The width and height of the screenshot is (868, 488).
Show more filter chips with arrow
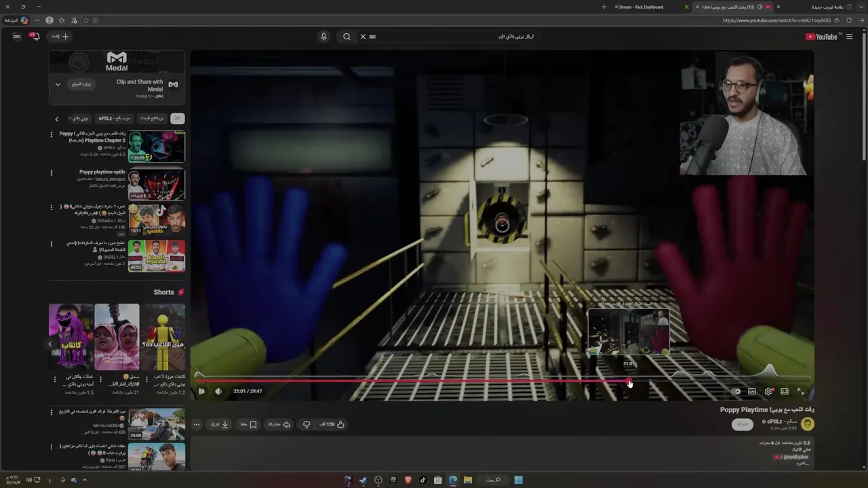pyautogui.click(x=56, y=119)
